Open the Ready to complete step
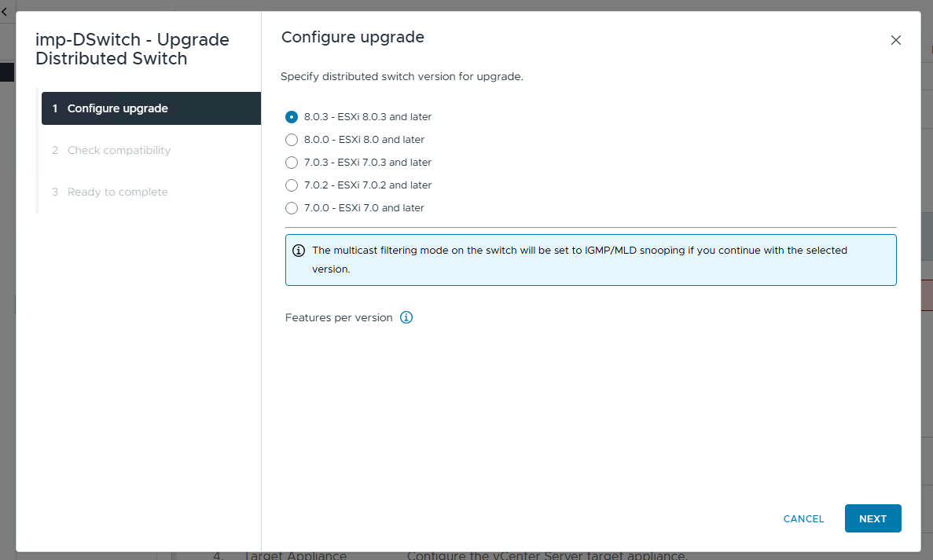Image resolution: width=933 pixels, height=560 pixels. pyautogui.click(x=116, y=192)
